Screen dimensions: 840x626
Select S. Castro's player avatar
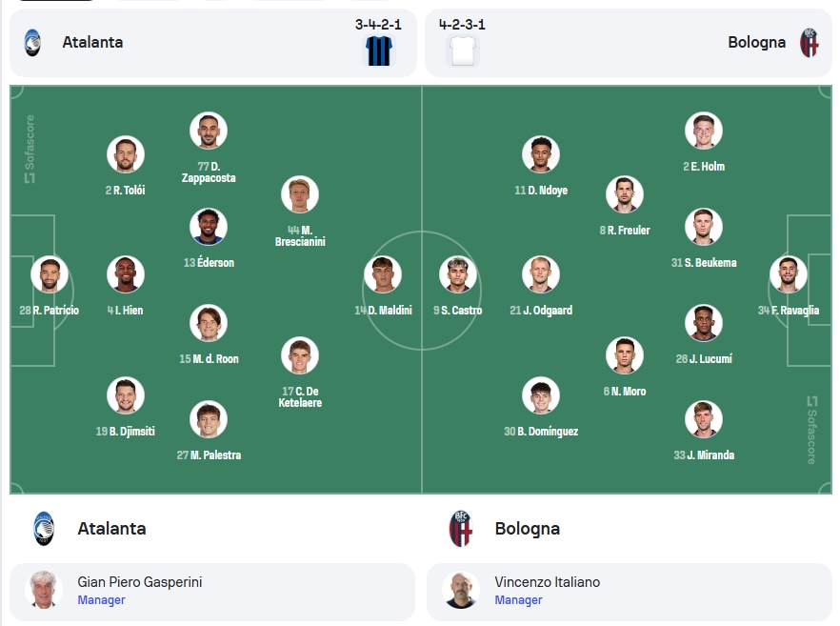pyautogui.click(x=458, y=274)
